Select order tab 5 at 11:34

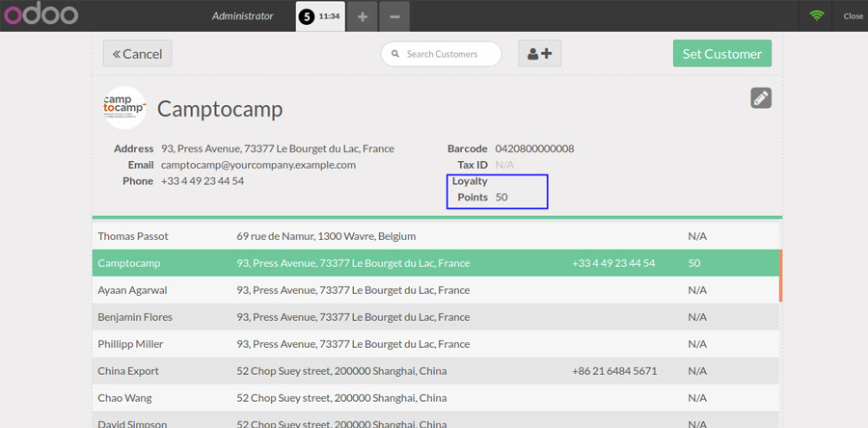(x=320, y=16)
